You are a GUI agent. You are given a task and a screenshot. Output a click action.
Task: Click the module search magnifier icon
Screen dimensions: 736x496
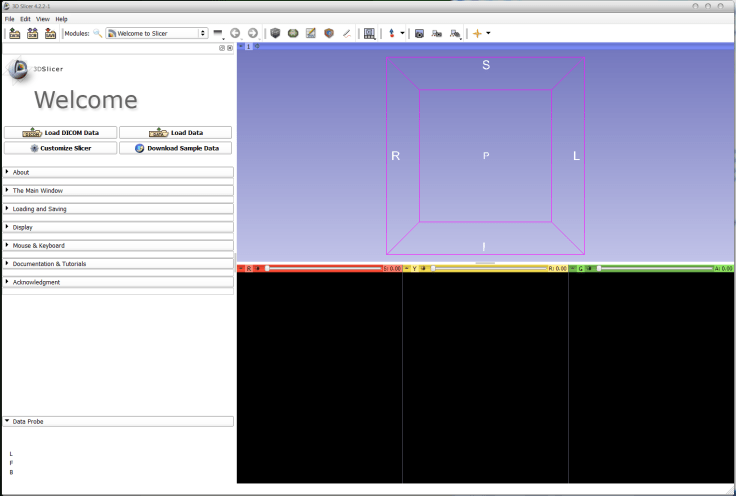(x=97, y=33)
